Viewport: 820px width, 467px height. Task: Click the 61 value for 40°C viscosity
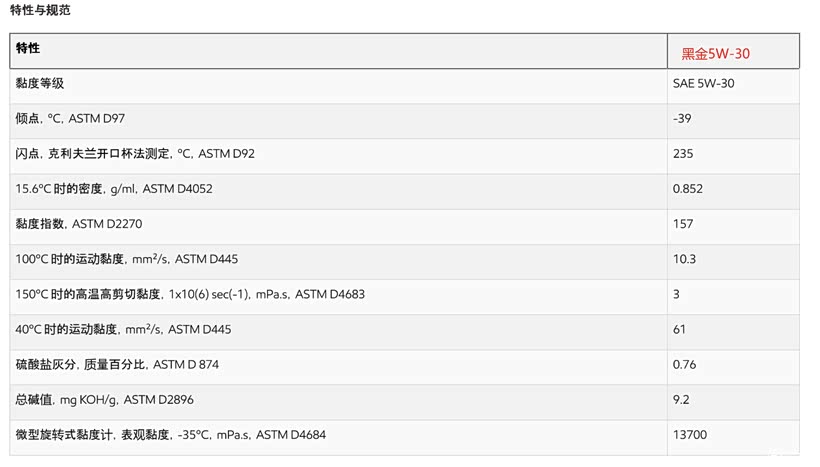click(679, 329)
